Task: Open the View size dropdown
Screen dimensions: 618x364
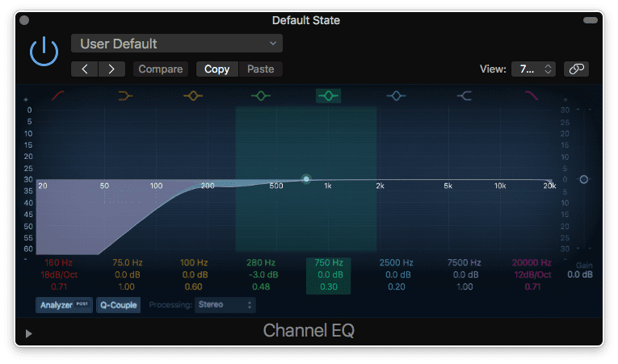Action: tap(533, 69)
